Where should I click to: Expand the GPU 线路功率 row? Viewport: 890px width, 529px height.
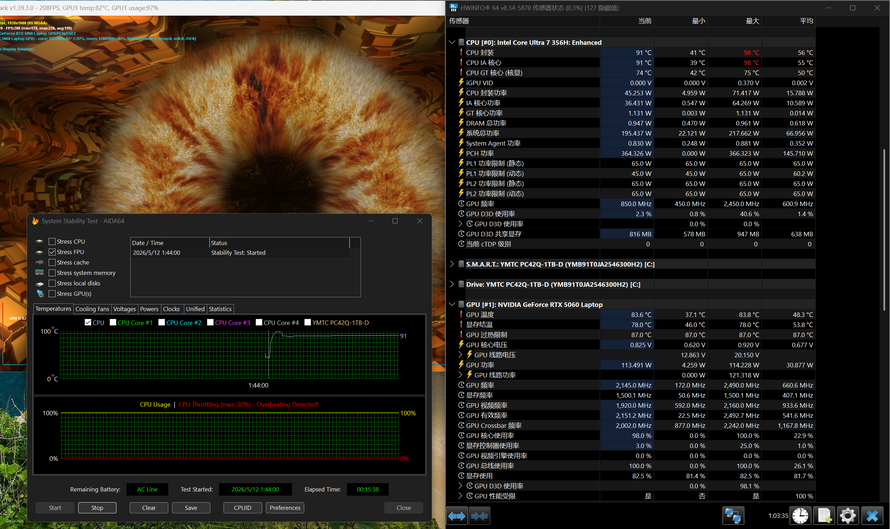460,375
